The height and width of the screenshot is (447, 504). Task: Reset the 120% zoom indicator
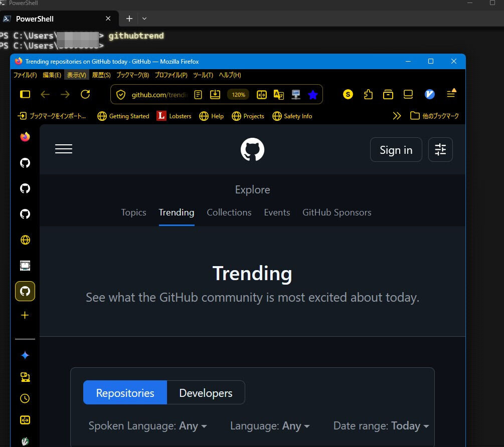tap(239, 95)
